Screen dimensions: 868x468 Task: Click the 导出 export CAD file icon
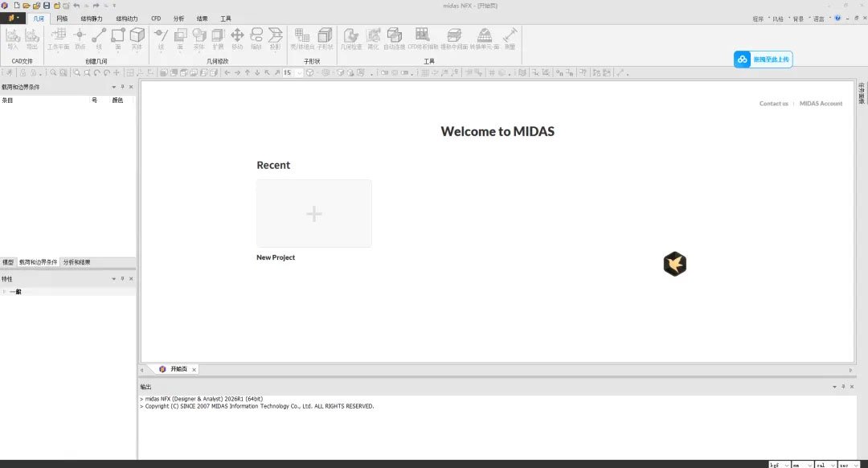32,39
